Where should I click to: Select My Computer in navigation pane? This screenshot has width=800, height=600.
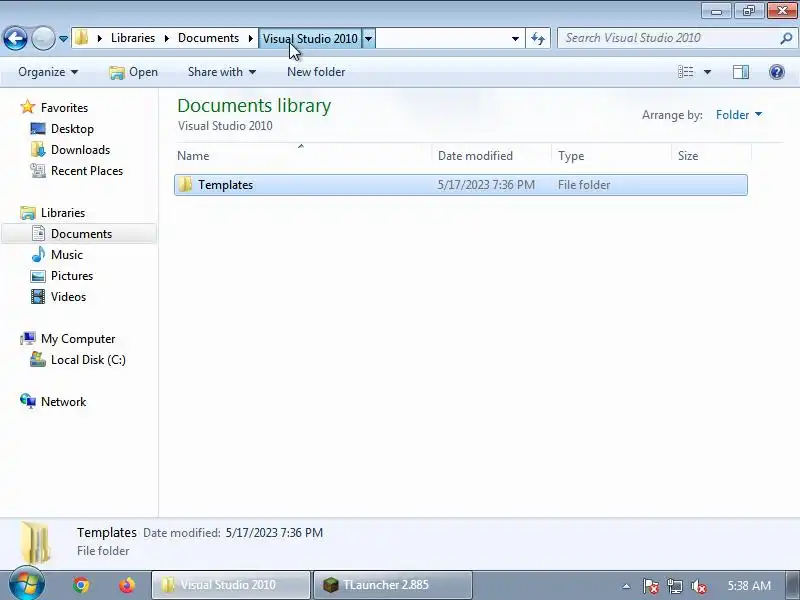(68, 339)
